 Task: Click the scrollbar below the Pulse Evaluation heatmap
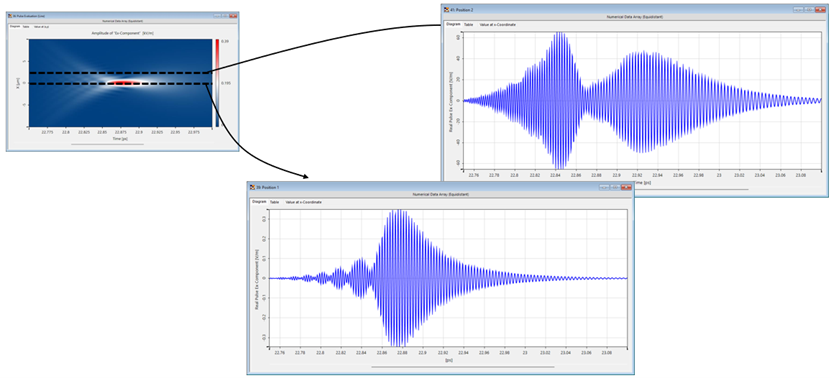click(x=108, y=144)
